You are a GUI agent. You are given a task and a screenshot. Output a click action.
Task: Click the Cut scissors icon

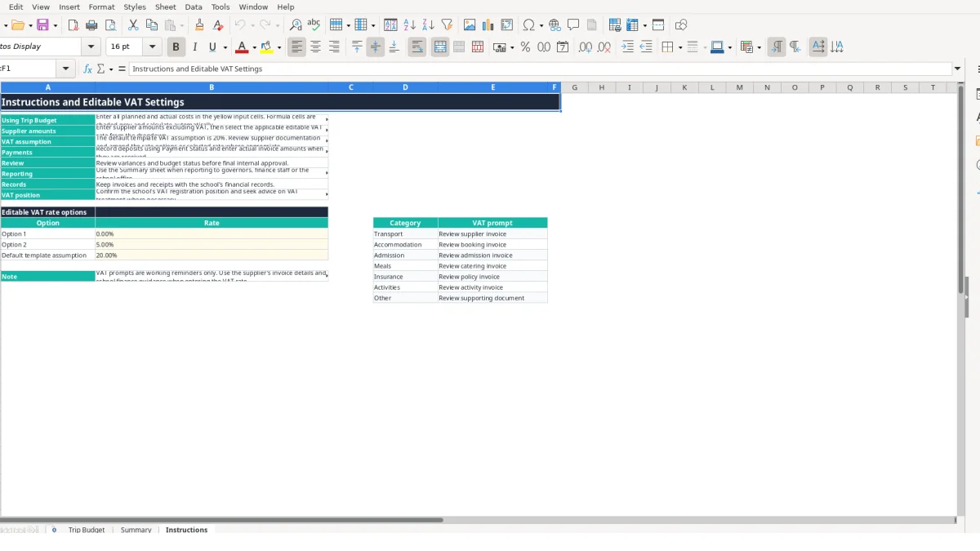(133, 25)
